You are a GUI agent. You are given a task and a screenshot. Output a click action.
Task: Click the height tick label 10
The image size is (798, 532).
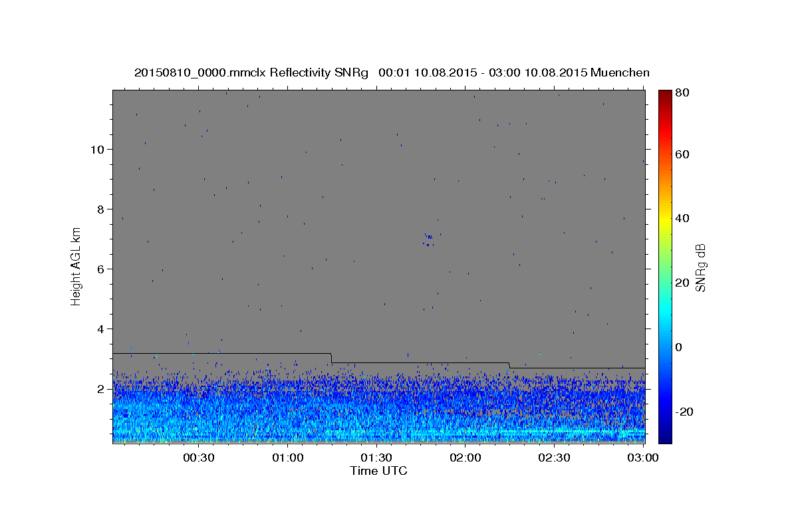(x=98, y=149)
